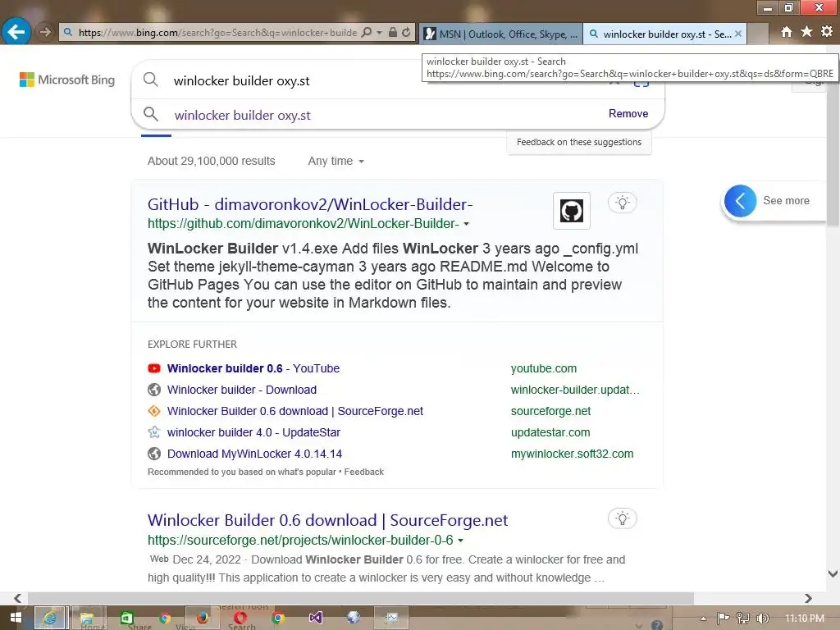Viewport: 840px width, 630px height.
Task: Open the browser Home icon
Action: [787, 32]
